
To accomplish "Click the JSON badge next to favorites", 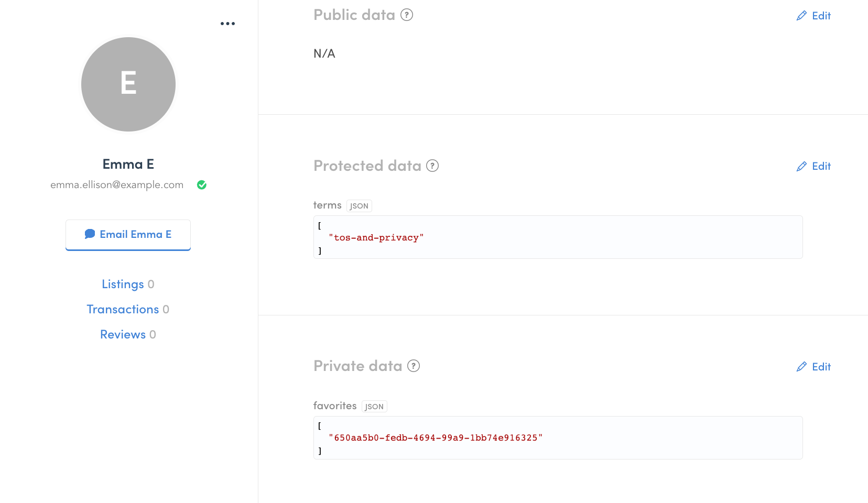I will [x=374, y=406].
